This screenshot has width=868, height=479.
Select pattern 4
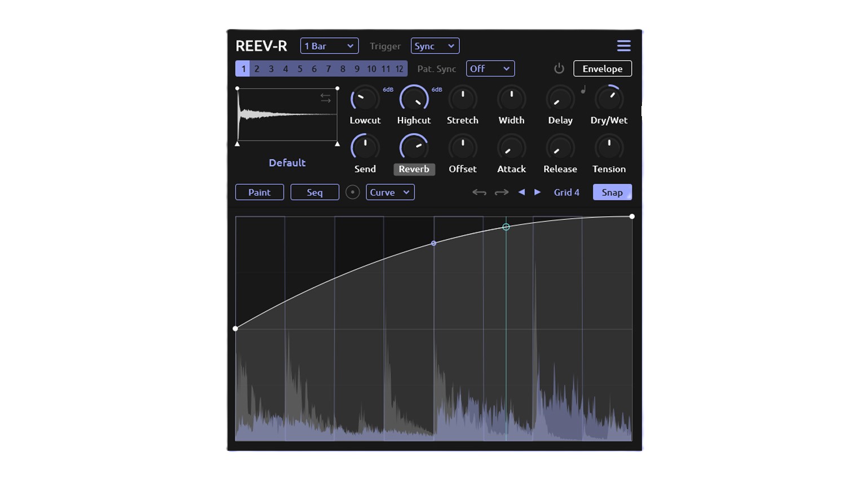286,69
